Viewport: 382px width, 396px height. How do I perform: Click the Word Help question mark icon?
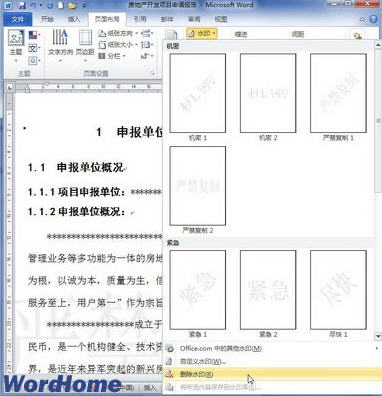click(x=373, y=19)
